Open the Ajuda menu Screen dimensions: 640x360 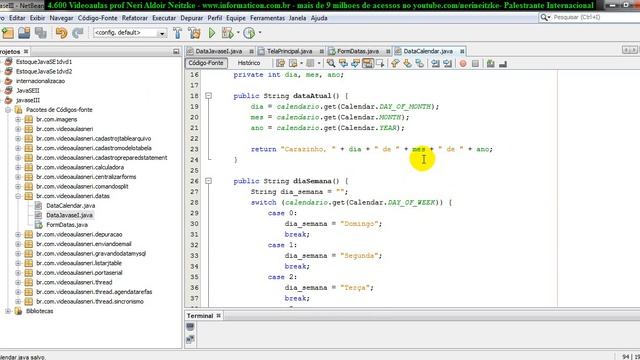point(319,18)
